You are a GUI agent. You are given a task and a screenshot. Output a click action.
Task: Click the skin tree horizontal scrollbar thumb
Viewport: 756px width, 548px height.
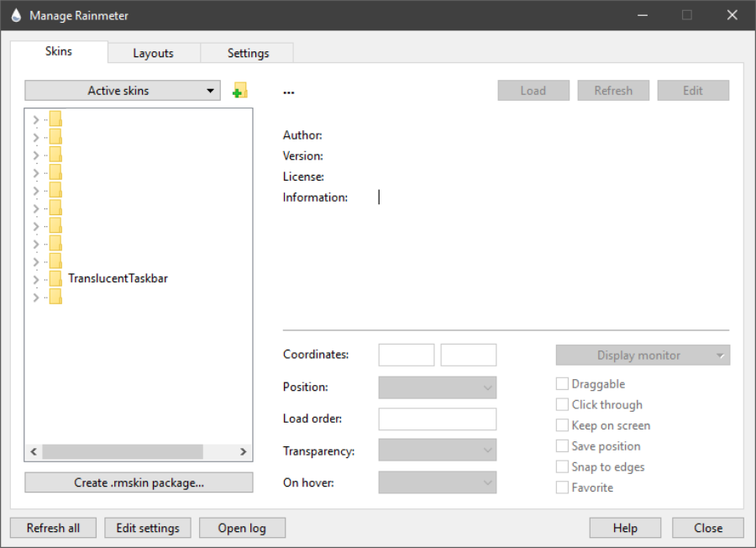pyautogui.click(x=123, y=451)
